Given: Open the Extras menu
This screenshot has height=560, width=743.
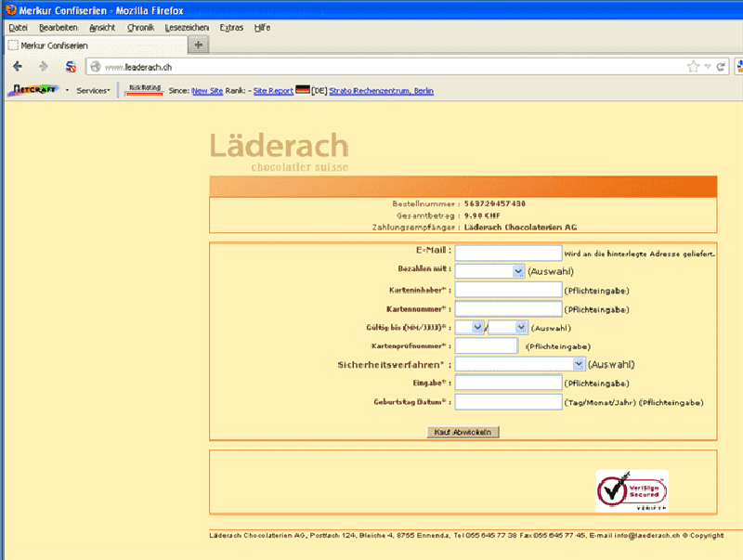Looking at the screenshot, I should 231,28.
